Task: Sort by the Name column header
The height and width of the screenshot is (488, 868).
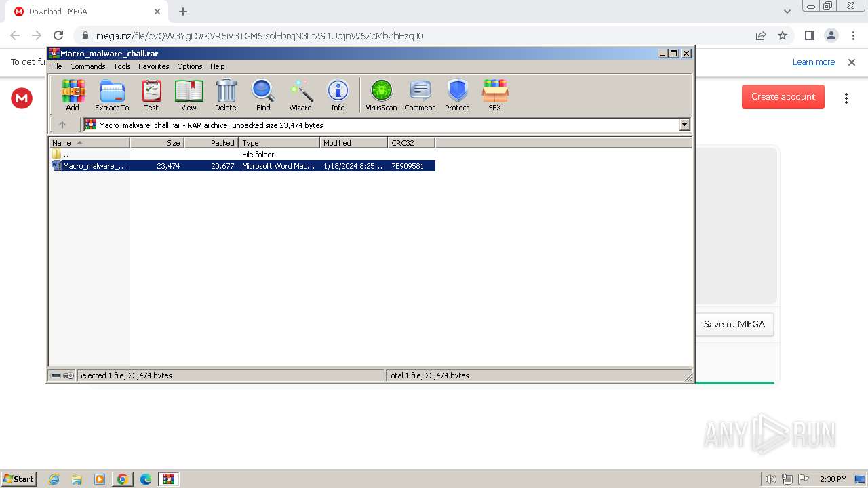Action: [89, 143]
